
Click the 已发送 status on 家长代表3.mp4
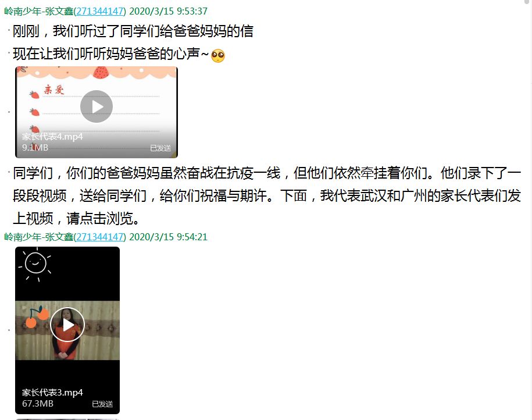102,404
